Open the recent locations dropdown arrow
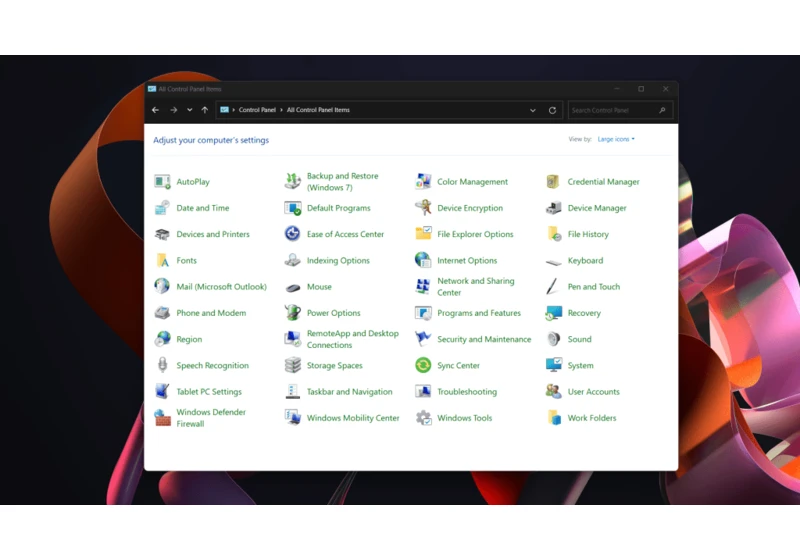Screen dimensions: 800x560 [189, 110]
